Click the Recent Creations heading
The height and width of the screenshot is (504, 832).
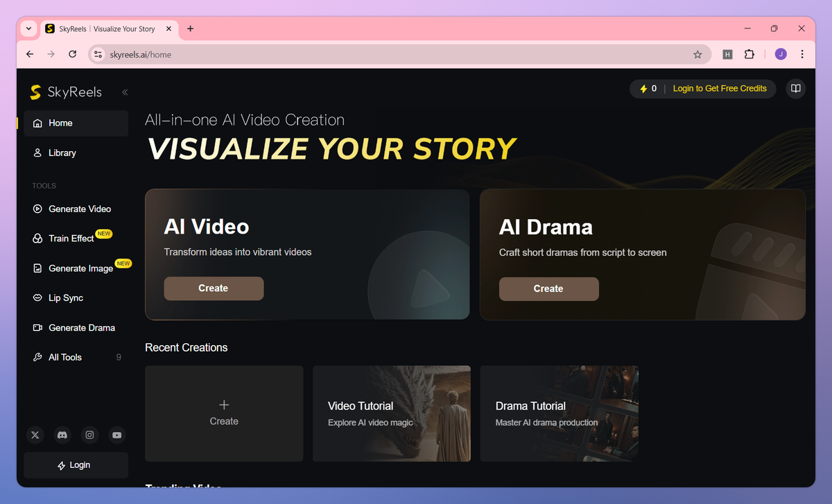point(187,347)
